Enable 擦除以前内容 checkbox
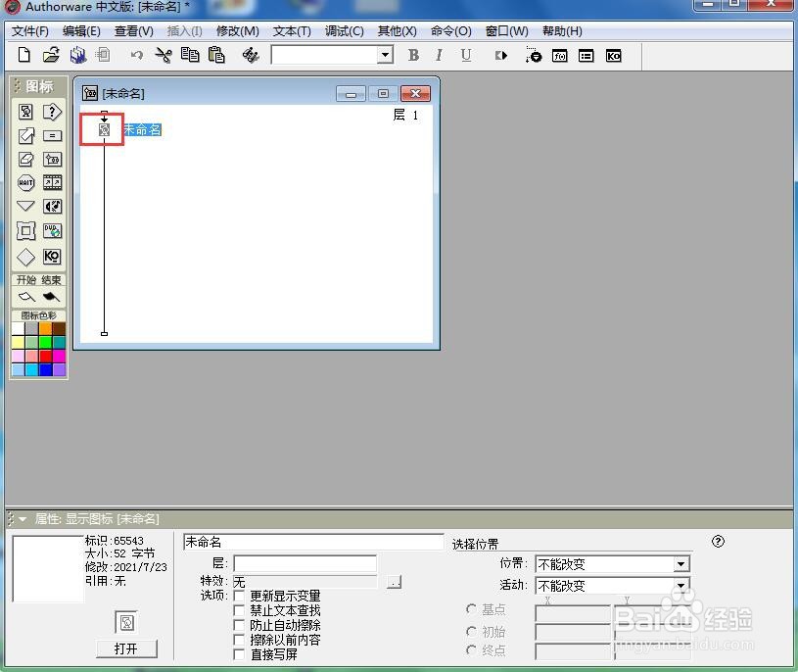Screen dimensions: 798x672 coord(239,640)
